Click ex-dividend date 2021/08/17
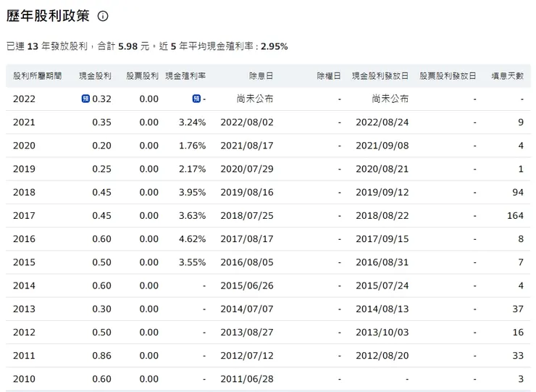 pyautogui.click(x=247, y=146)
